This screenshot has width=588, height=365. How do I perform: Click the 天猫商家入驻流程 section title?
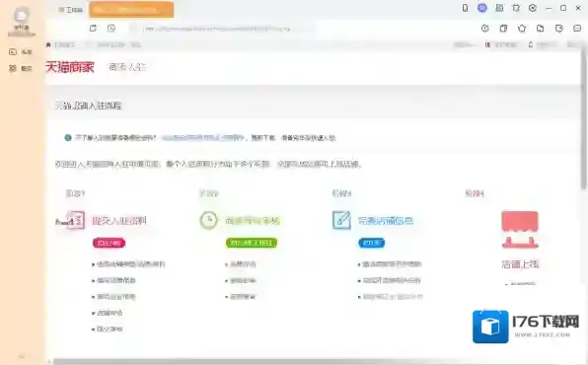(x=89, y=106)
